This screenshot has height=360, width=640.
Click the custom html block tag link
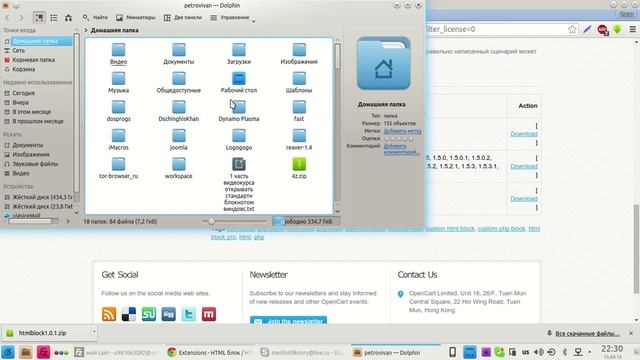[x=450, y=229]
